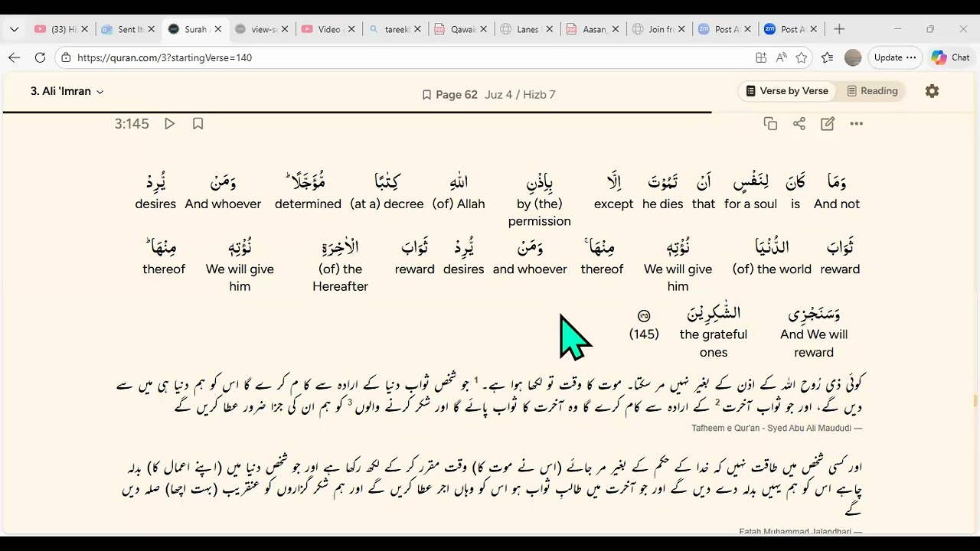
Task: Copy verse 3:145 text
Action: point(770,123)
